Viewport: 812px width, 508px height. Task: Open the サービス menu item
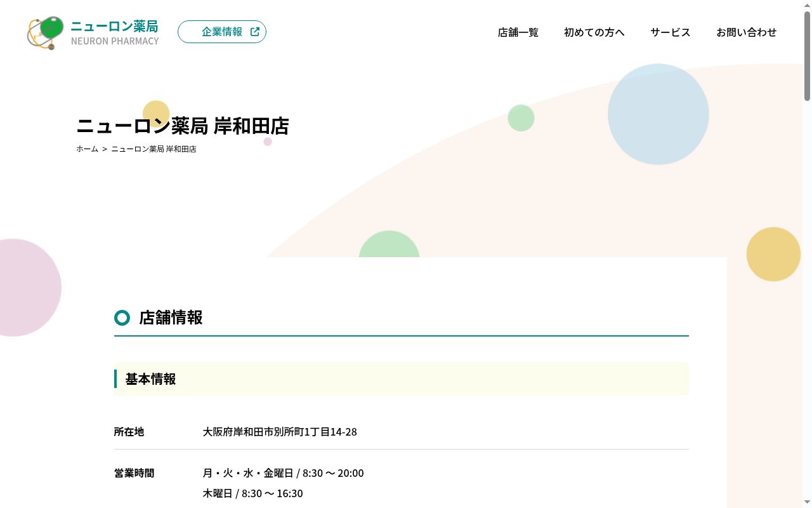point(671,32)
